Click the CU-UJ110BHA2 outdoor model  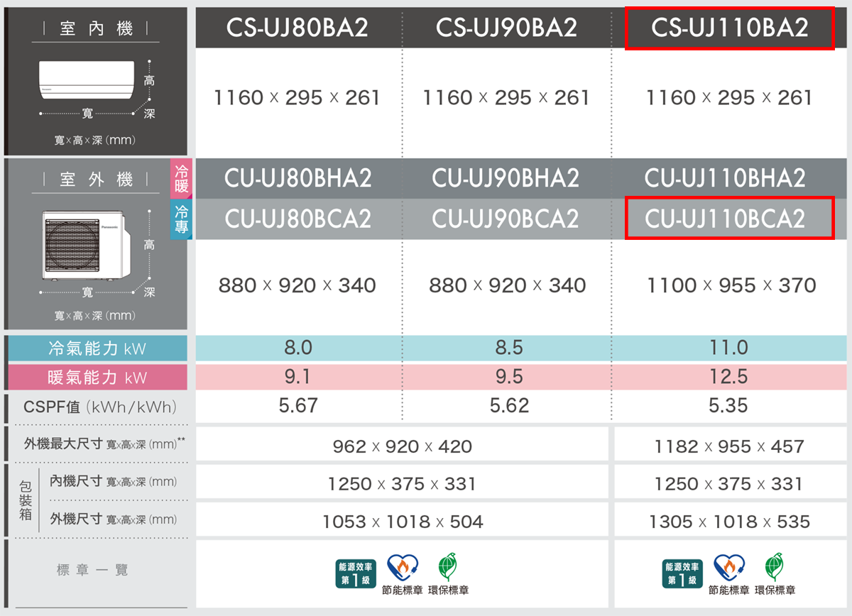725,177
